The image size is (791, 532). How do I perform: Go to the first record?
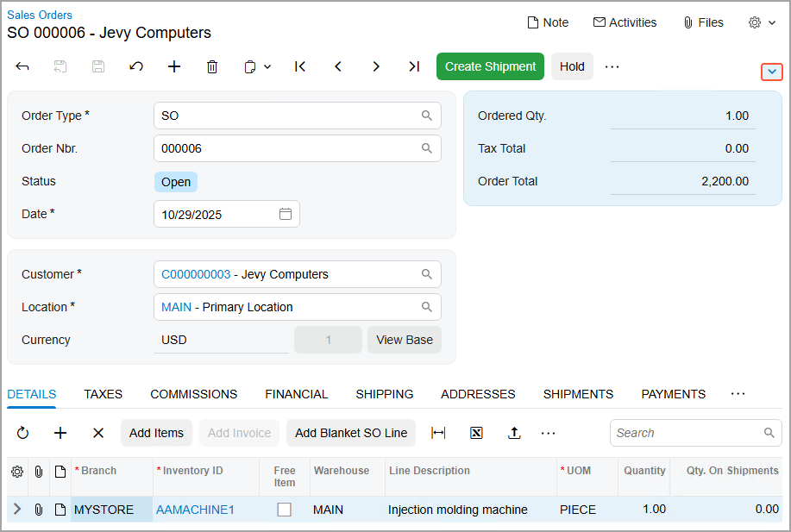(300, 66)
